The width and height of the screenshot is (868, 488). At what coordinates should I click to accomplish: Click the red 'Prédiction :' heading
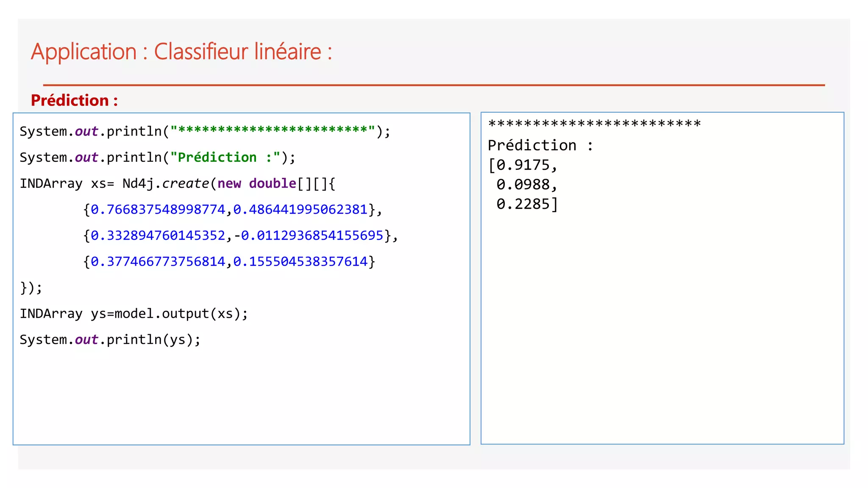click(x=74, y=100)
